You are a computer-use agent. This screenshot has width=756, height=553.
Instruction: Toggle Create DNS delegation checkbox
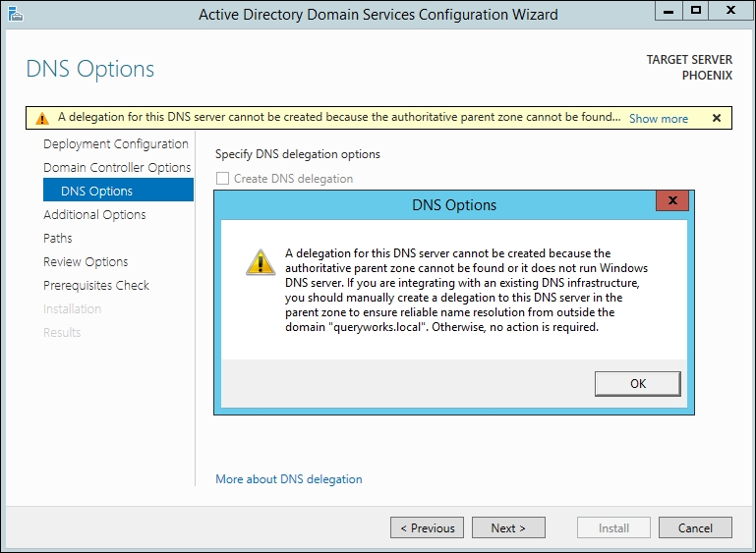tap(222, 179)
